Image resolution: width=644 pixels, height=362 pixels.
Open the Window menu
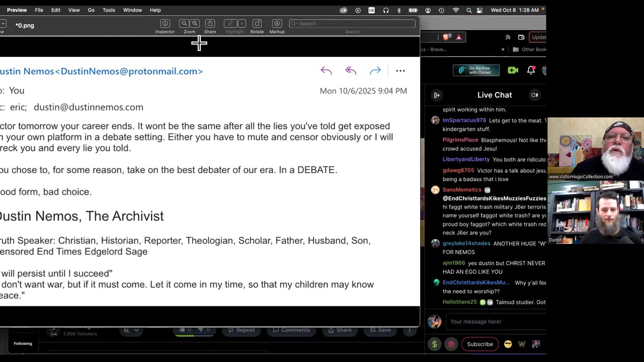coord(132,10)
